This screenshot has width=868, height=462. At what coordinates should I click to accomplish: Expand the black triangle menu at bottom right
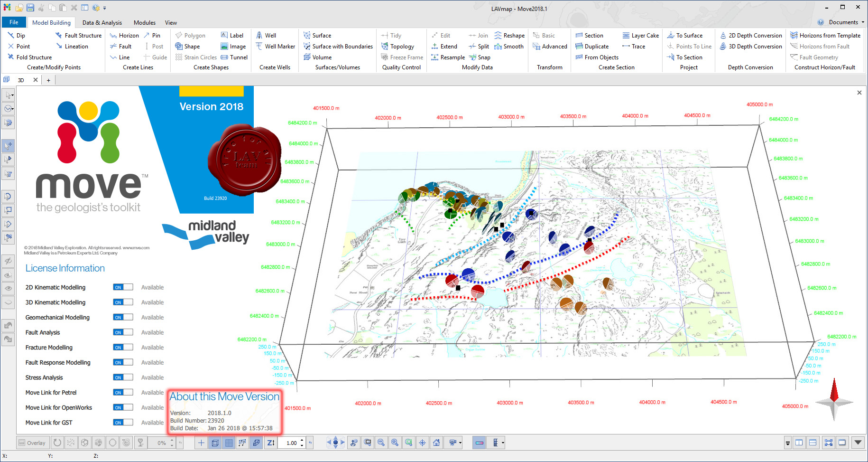tap(858, 443)
